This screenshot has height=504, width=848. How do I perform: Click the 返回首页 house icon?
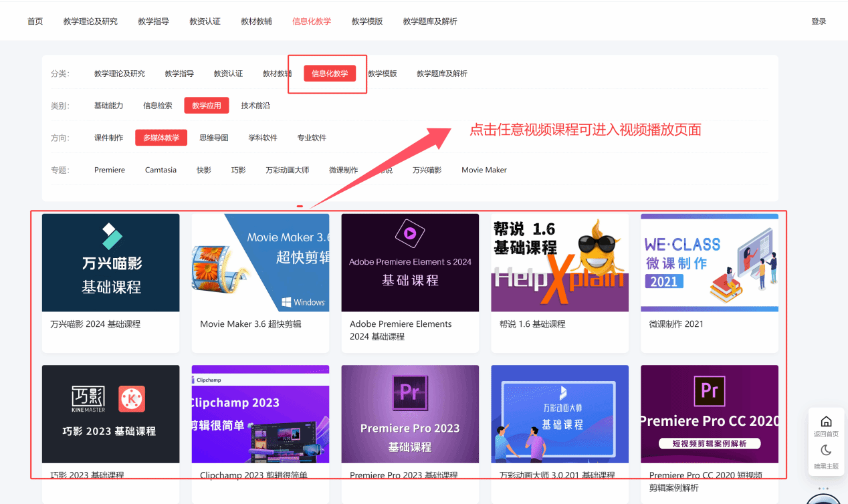(x=826, y=422)
